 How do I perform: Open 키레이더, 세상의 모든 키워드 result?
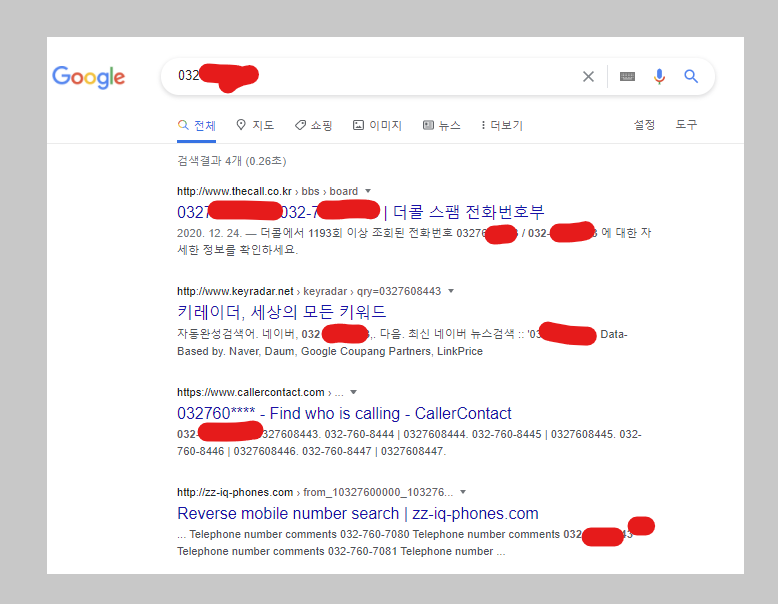click(x=281, y=312)
